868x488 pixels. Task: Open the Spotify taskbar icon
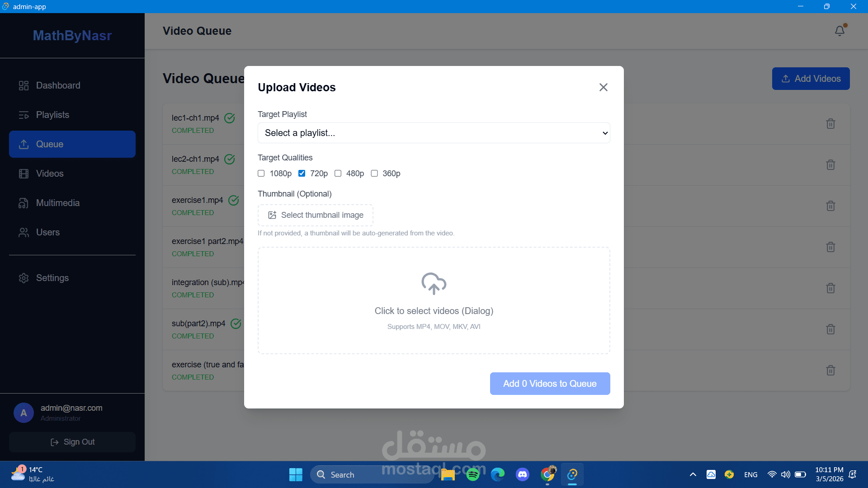[x=473, y=474]
